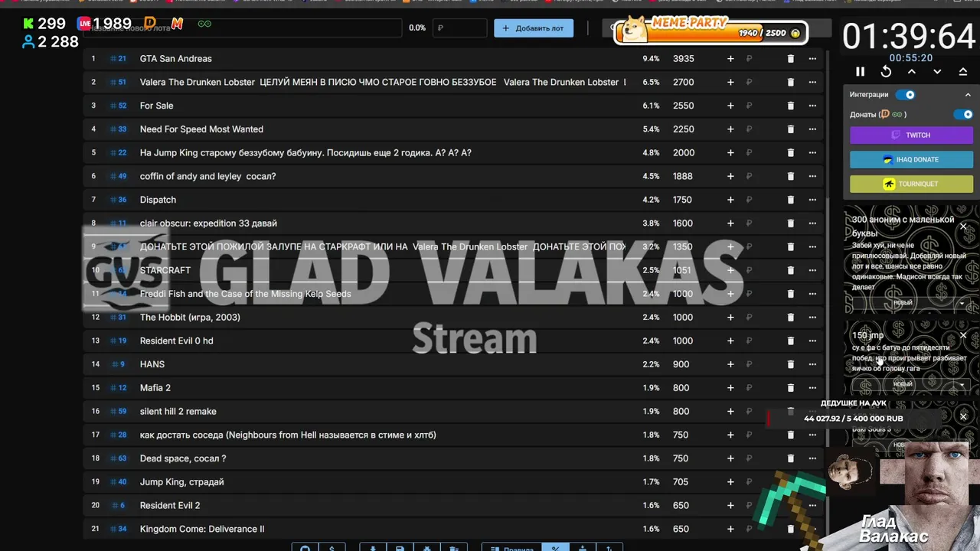Click the underlined up-arrow timer icon
Image resolution: width=980 pixels, height=551 pixels.
coord(963,71)
